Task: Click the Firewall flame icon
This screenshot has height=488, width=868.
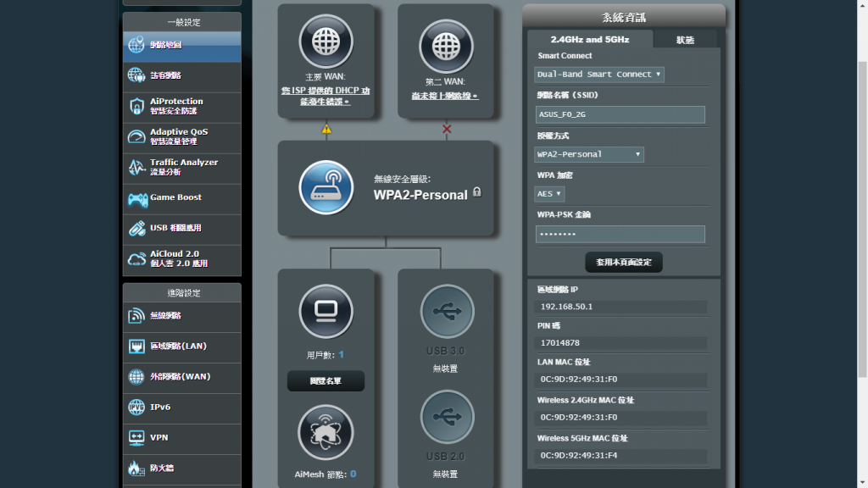Action: [136, 468]
